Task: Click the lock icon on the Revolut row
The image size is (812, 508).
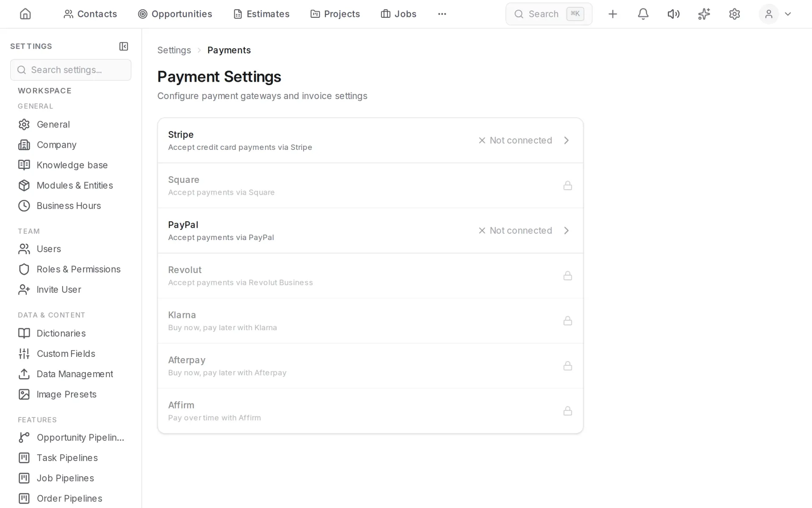Action: (x=568, y=276)
